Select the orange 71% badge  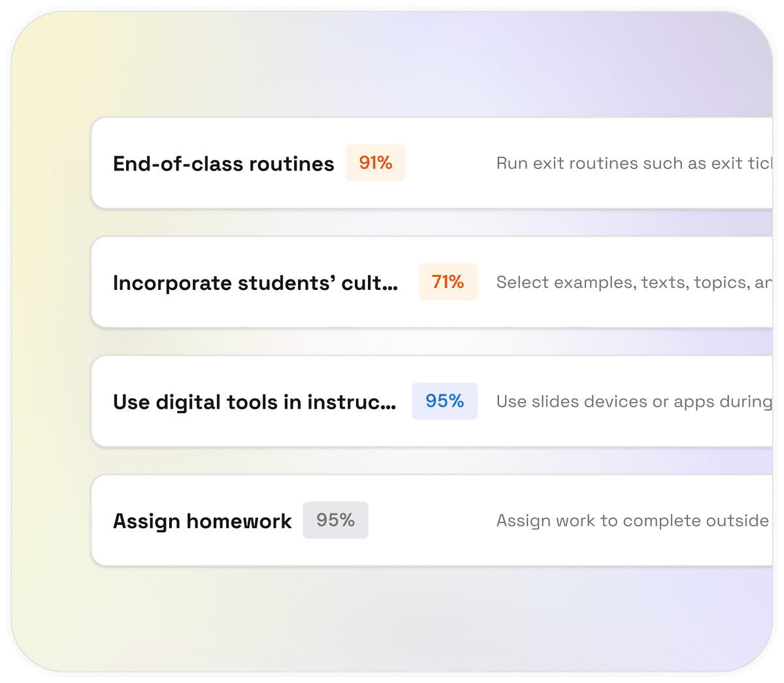(448, 282)
